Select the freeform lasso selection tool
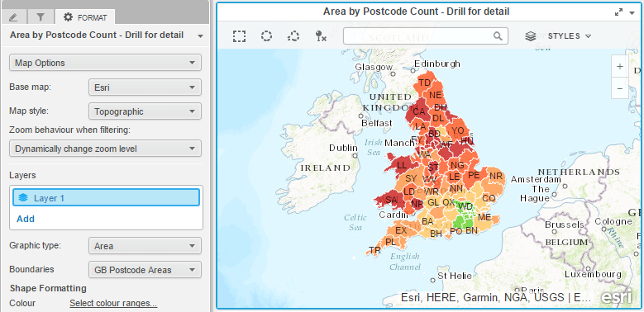 click(x=293, y=36)
